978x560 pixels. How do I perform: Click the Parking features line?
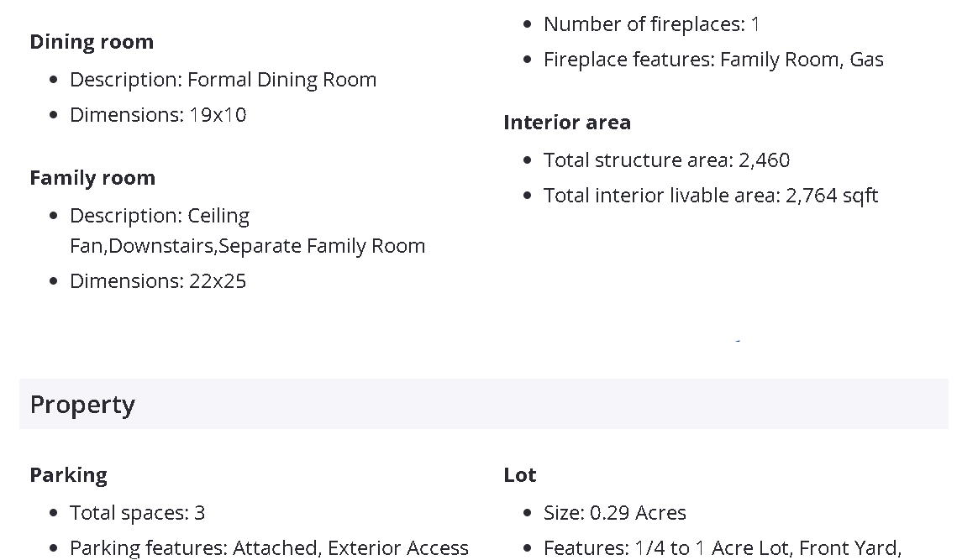tap(269, 548)
